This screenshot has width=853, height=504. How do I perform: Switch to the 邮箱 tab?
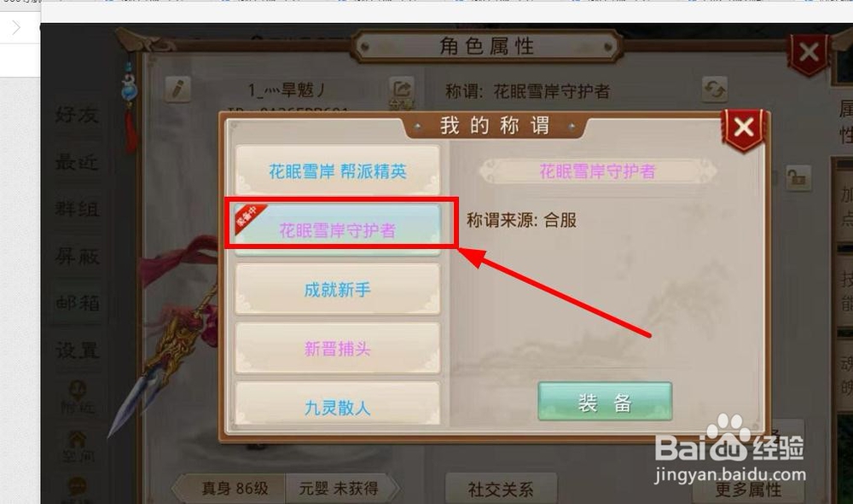click(77, 303)
